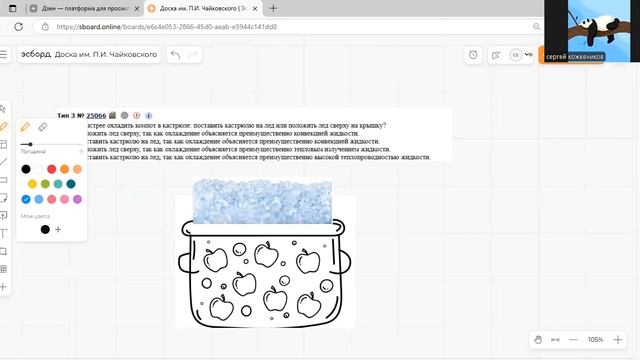This screenshot has height=360, width=640.
Task: Click the red exclamation icon by task number
Action: (x=137, y=116)
